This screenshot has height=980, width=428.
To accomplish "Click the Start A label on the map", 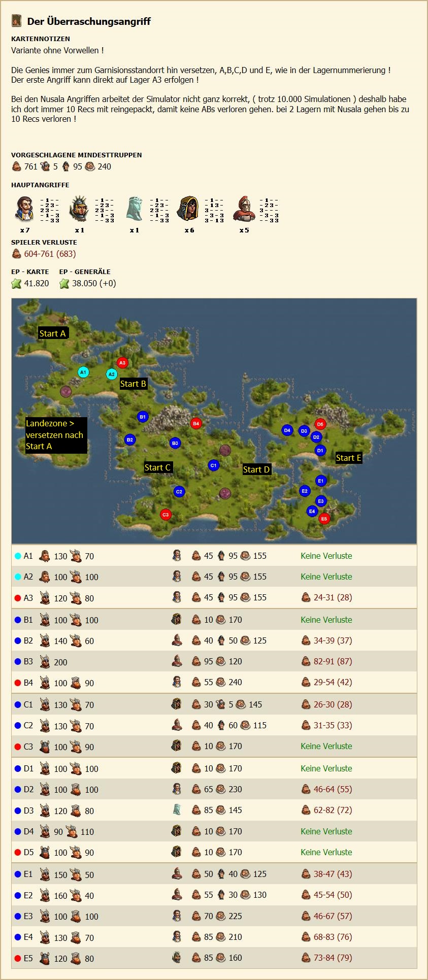I will (x=53, y=333).
